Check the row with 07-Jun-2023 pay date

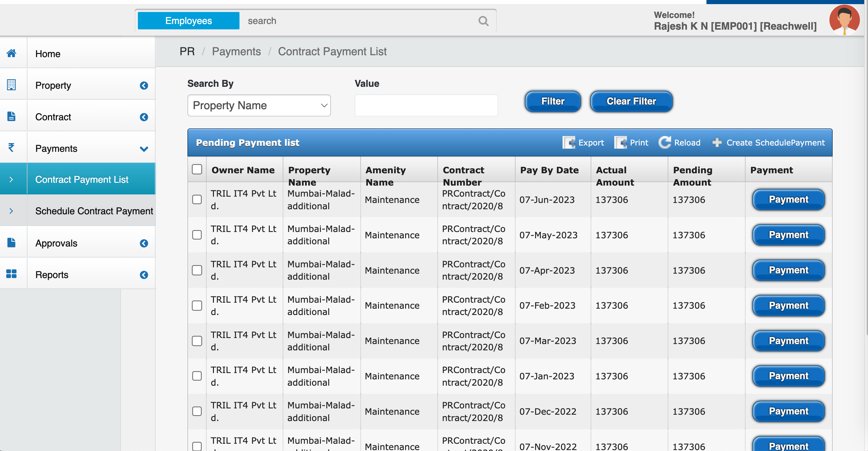tap(197, 199)
